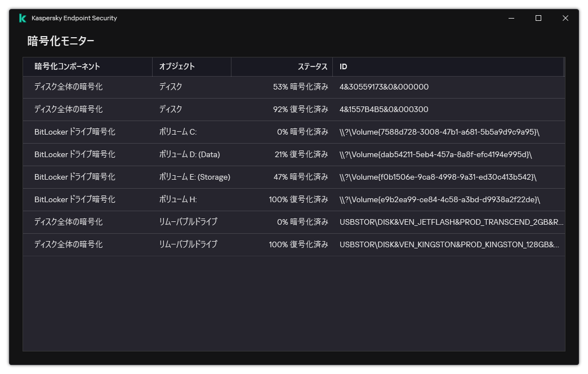The height and width of the screenshot is (374, 588).
Task: Click ディスク cell in 53% 暗号化済み row
Action: coord(171,87)
